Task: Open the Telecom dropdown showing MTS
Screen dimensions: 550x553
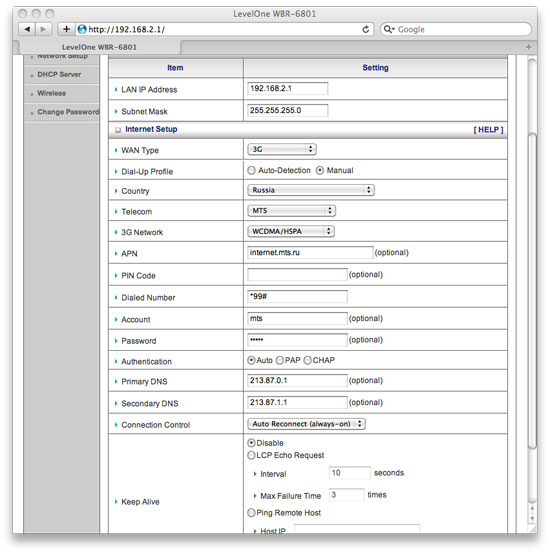Action: (291, 211)
